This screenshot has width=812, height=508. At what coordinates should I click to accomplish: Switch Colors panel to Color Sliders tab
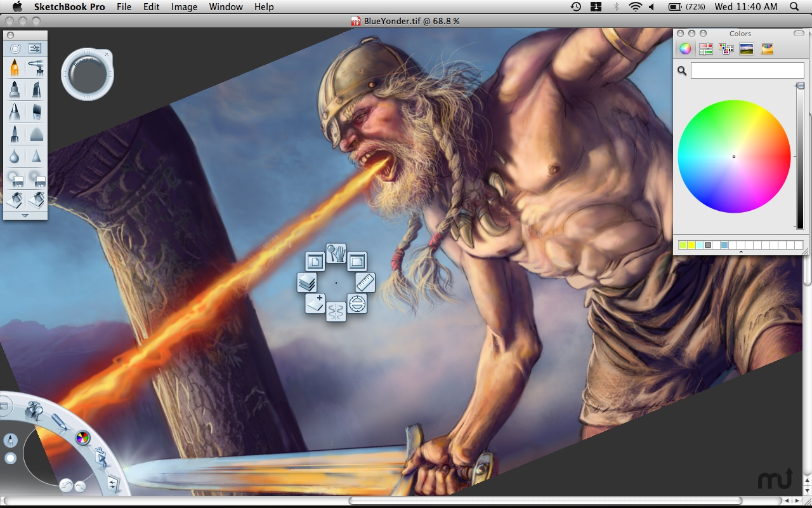tap(705, 49)
